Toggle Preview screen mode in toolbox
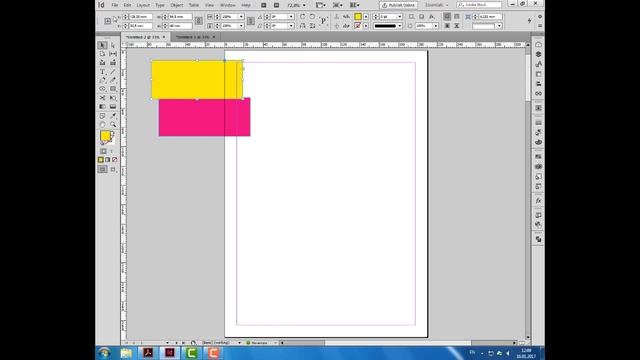640x360 pixels. [113, 169]
